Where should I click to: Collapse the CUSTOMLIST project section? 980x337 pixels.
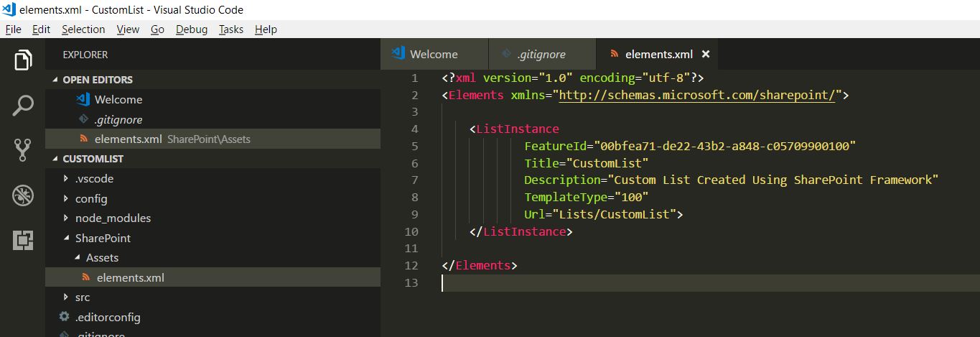tap(55, 159)
